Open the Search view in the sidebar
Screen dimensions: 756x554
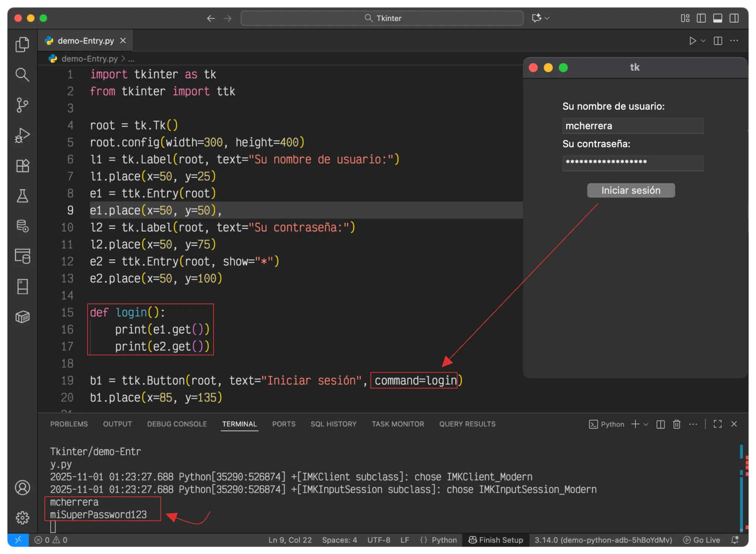pos(22,75)
